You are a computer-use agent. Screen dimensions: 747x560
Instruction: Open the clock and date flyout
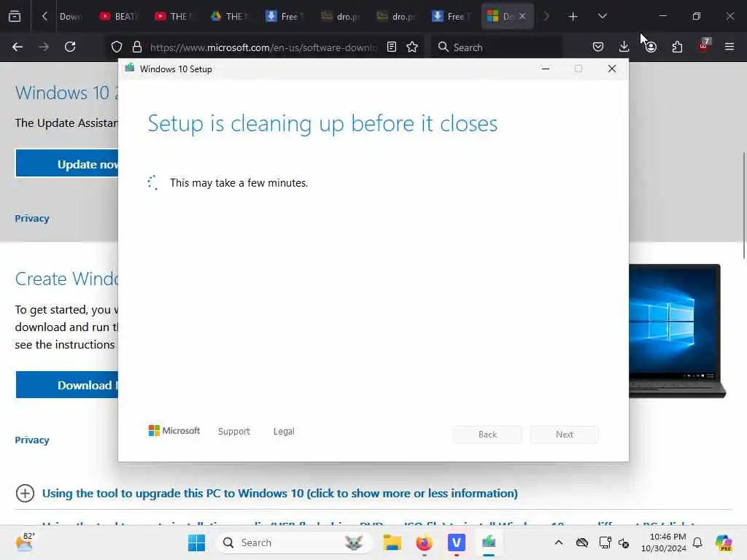(664, 542)
